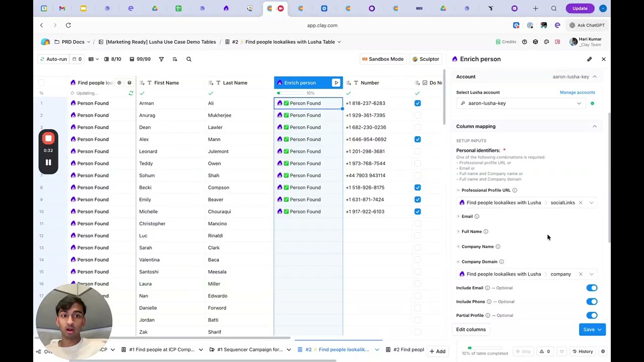Toggle Include Phone switch
This screenshot has height=362, width=644.
[x=592, y=302]
